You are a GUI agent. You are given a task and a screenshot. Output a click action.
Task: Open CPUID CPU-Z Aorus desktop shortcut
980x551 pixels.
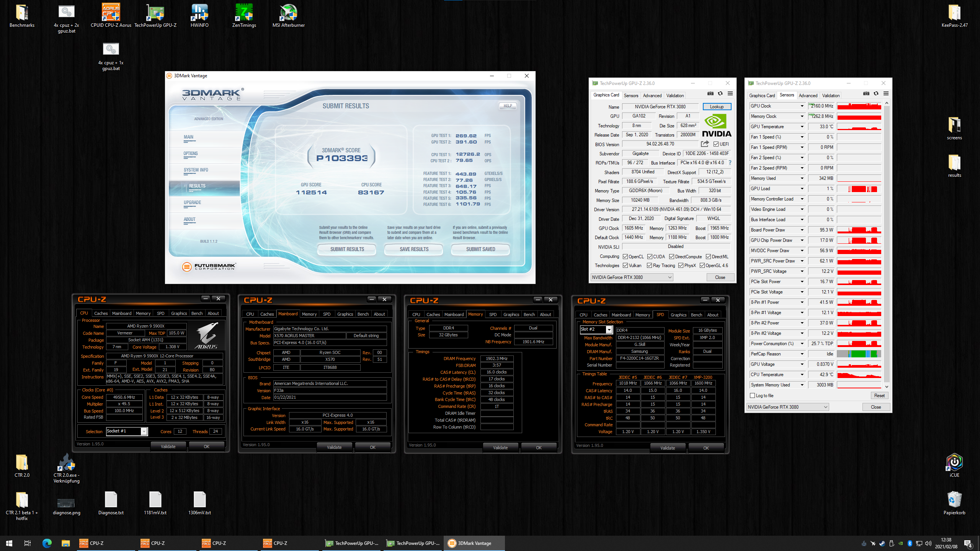pyautogui.click(x=111, y=16)
